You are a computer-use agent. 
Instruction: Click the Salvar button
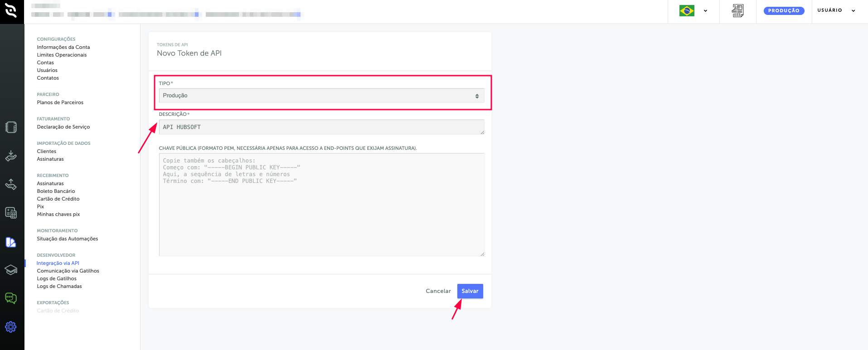coord(470,291)
